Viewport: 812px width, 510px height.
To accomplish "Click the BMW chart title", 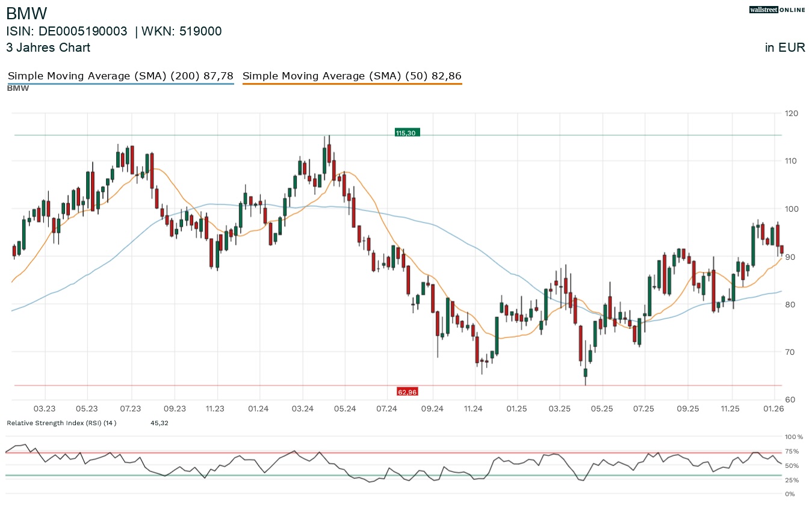I will click(26, 13).
